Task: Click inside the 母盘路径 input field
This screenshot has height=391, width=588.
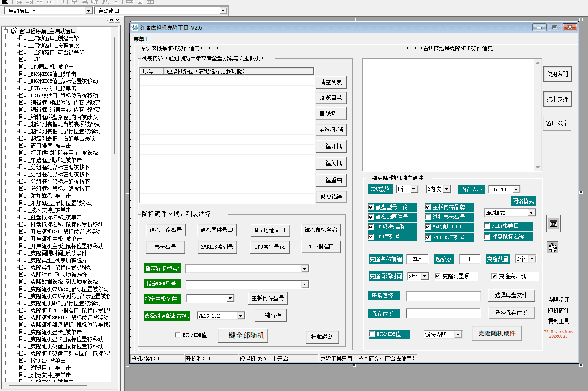Action: click(444, 296)
